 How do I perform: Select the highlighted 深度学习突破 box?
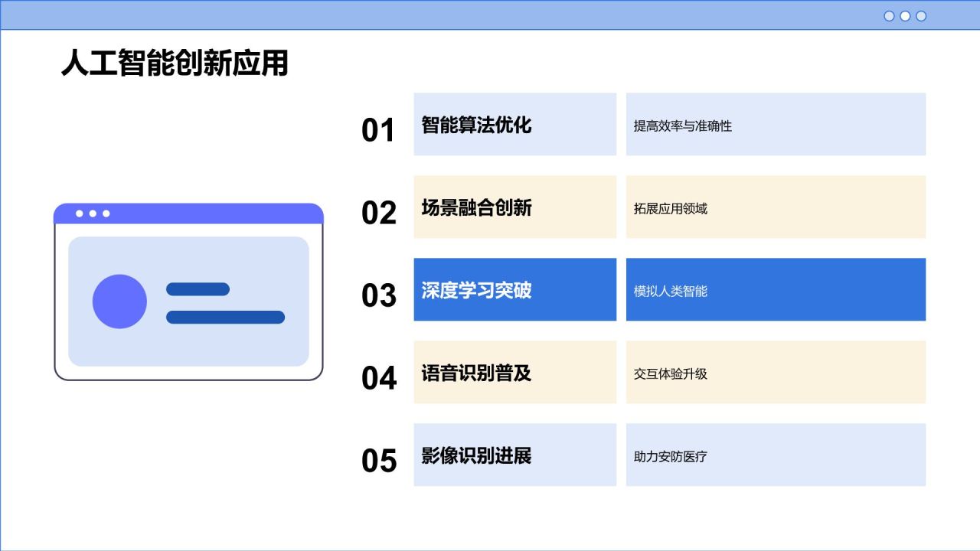click(514, 290)
